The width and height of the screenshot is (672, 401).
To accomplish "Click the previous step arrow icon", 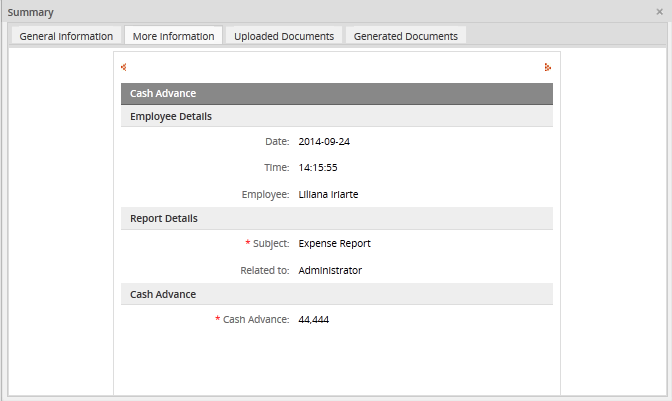I will coord(123,68).
